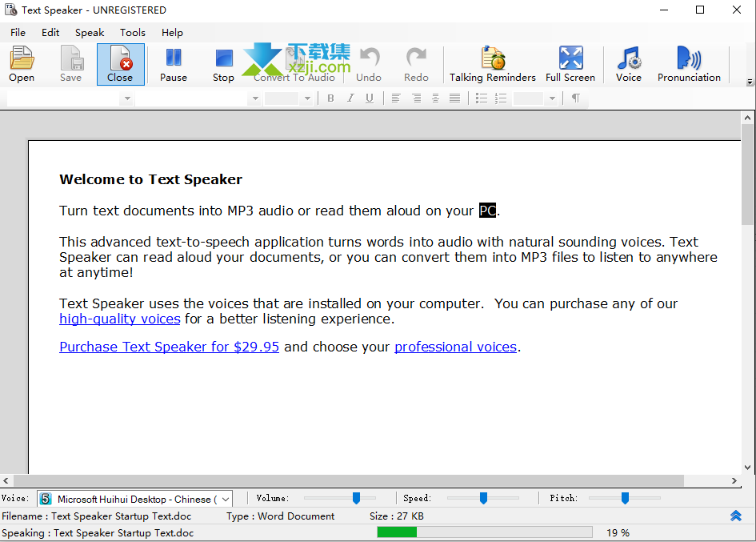Toggle Underline formatting
The height and width of the screenshot is (542, 756).
[370, 98]
